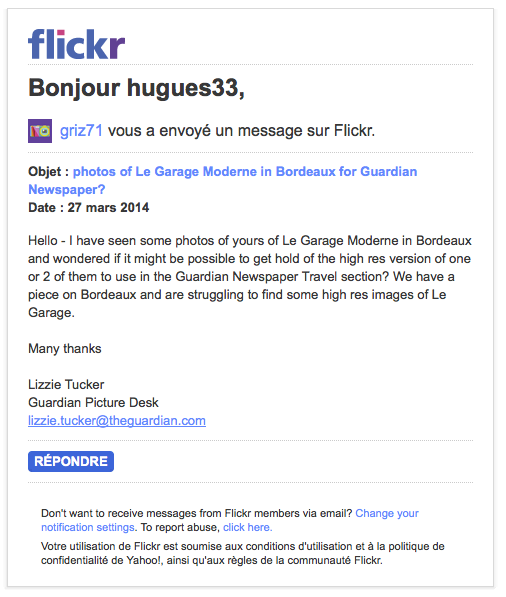Viewport: 506px width, 597px height.
Task: Click the word "Newspaper?" in the subject link
Action: (x=67, y=190)
